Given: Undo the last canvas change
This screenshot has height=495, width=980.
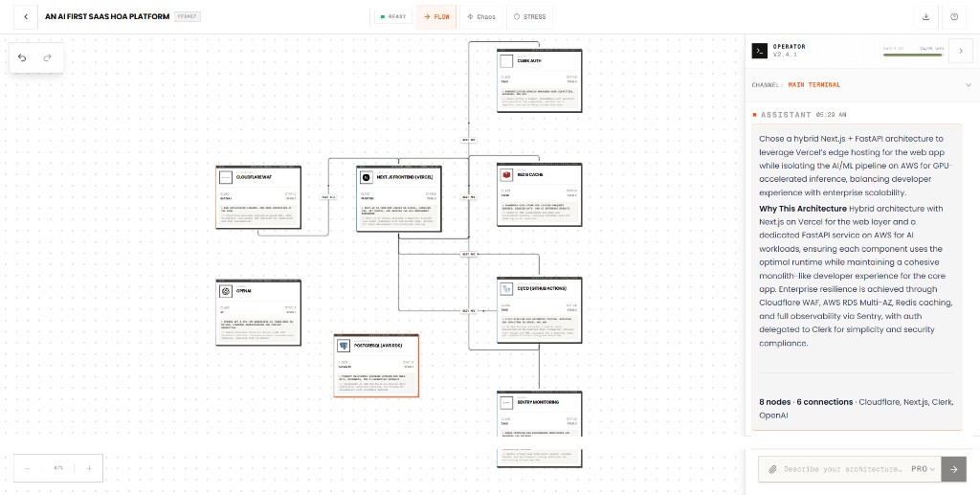Looking at the screenshot, I should [23, 57].
